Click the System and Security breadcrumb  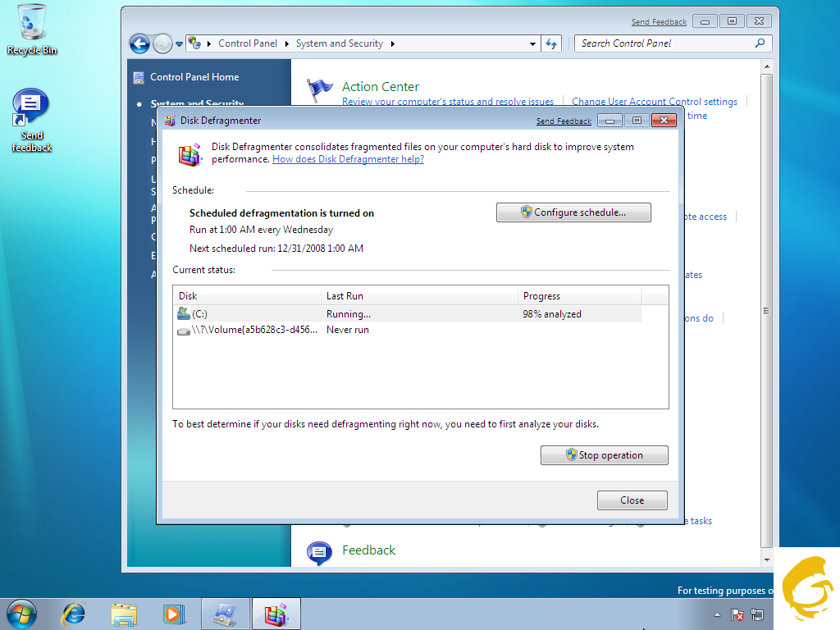pyautogui.click(x=339, y=43)
